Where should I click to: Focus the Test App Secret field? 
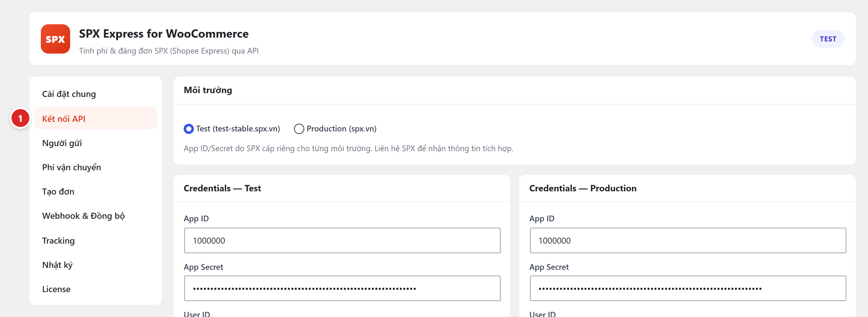[x=342, y=288]
